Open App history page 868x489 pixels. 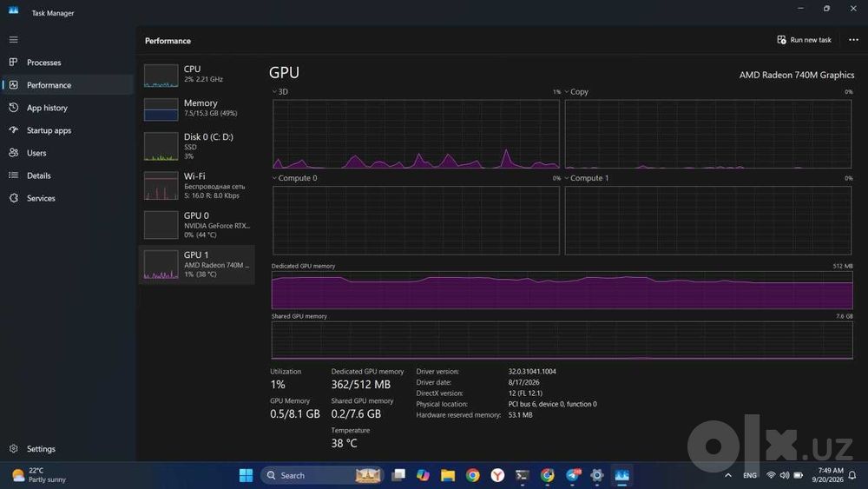(x=68, y=108)
